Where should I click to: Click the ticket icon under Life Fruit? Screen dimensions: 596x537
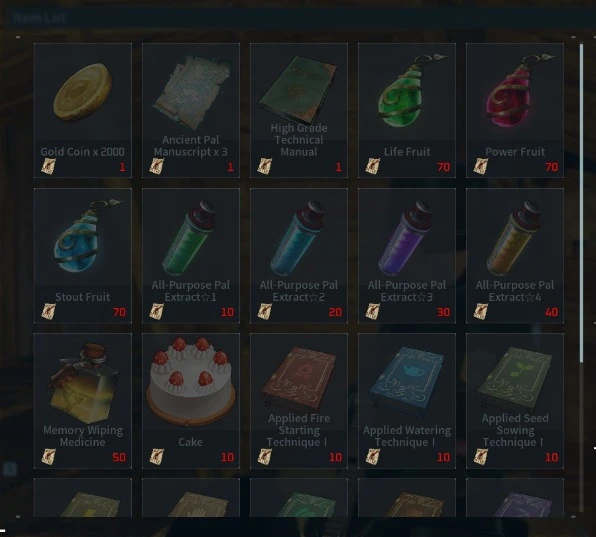coord(372,166)
